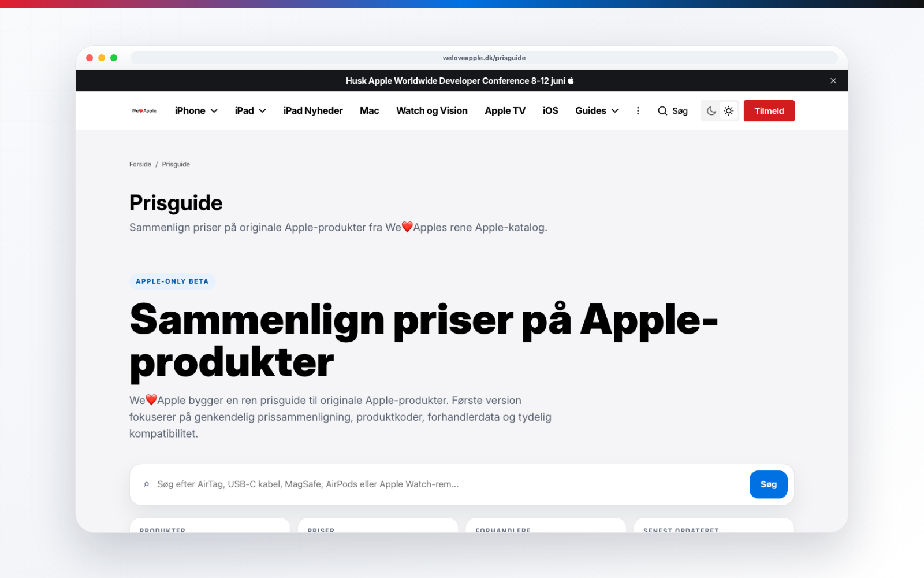Dismiss the WWDC announcement banner
Viewport: 924px width, 578px height.
tap(833, 81)
